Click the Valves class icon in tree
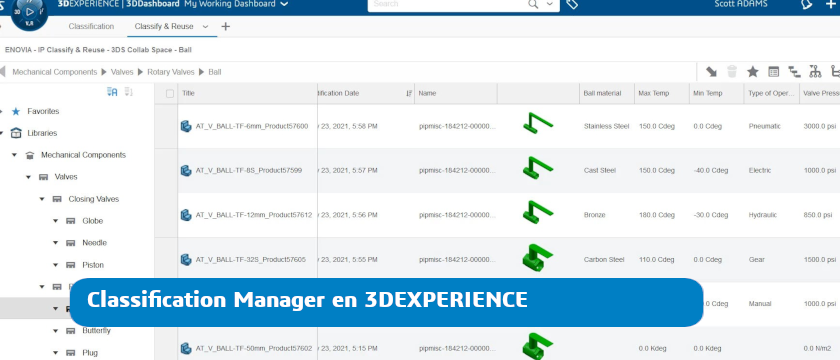The width and height of the screenshot is (840, 360). tap(43, 177)
